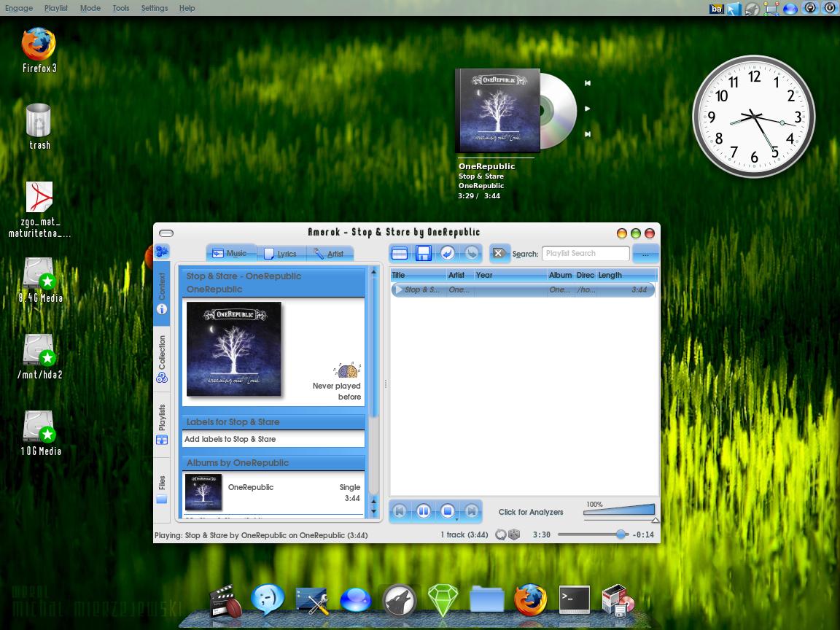
Task: Open the playlist search options "..." button
Action: click(x=645, y=254)
